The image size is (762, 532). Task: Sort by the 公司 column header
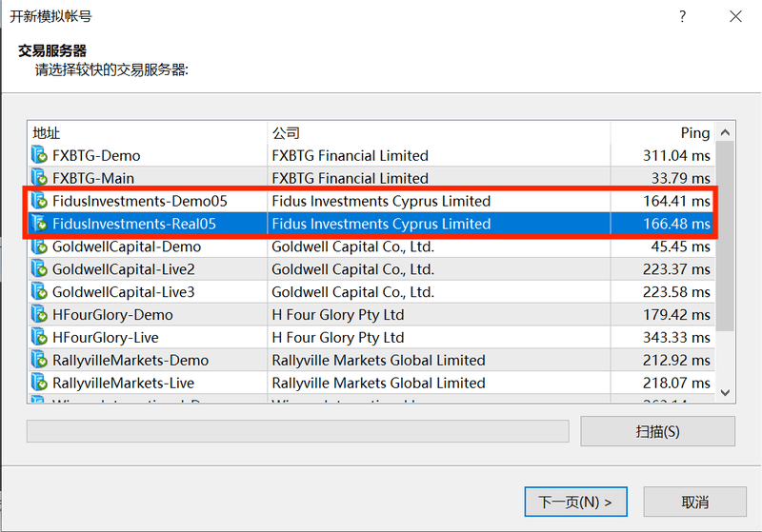tap(439, 132)
